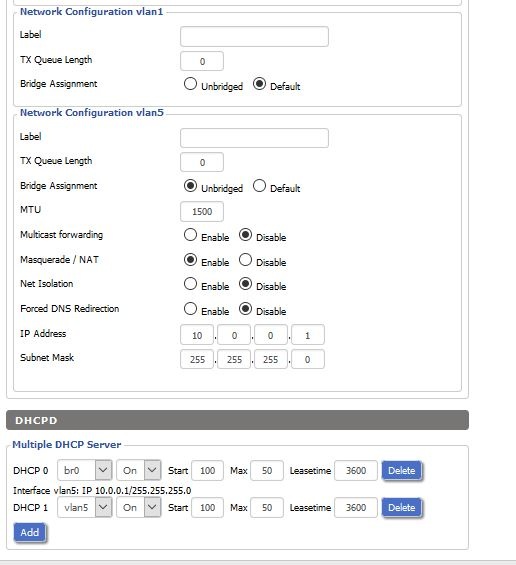Open DHCP 0 On/Off dropdown
This screenshot has height=565, width=516.
pos(139,470)
